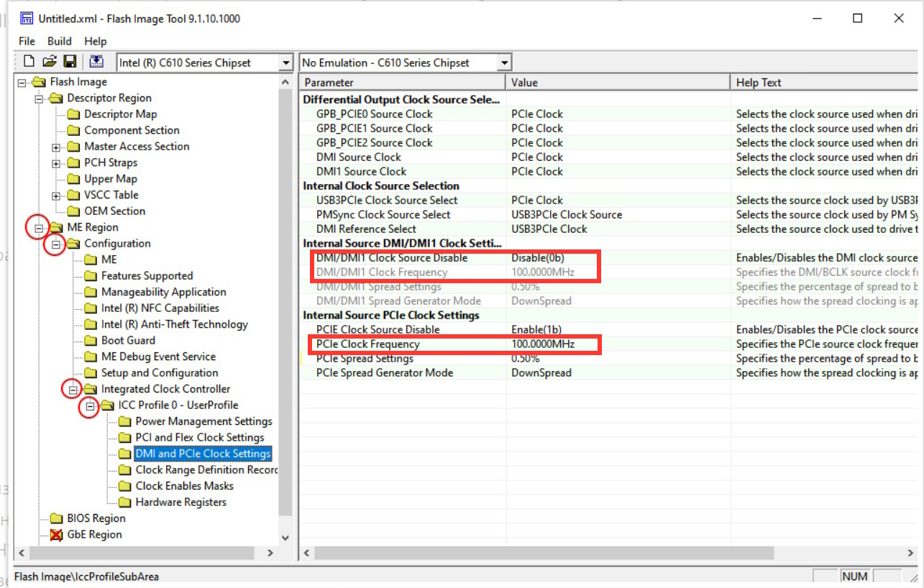Collapse the ME Region node
Screen dimensions: 924x588
(x=39, y=228)
